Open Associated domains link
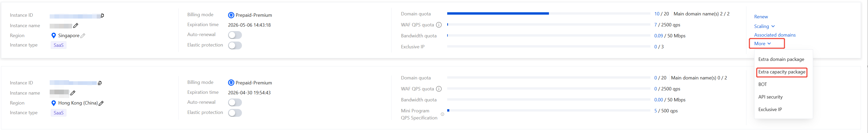 (775, 35)
